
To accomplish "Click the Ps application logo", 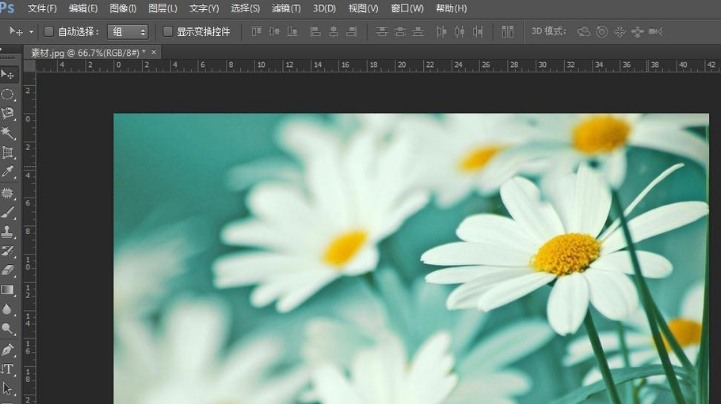I will tap(7, 8).
